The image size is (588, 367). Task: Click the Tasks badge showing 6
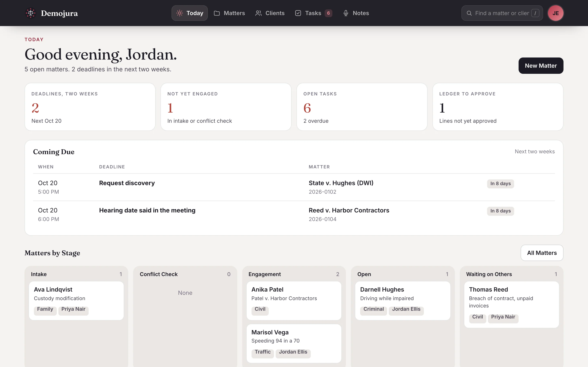(x=328, y=13)
